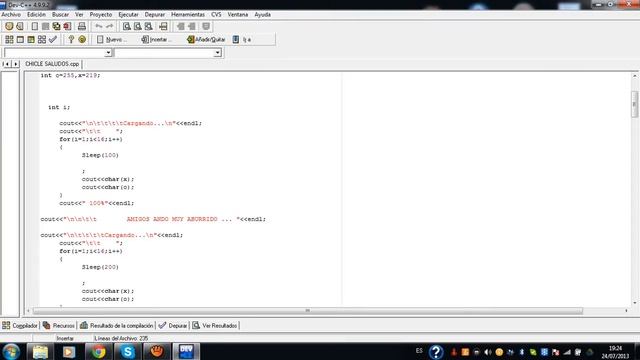The width and height of the screenshot is (640, 360).
Task: Click the Remove from project icon
Action: [x=191, y=26]
